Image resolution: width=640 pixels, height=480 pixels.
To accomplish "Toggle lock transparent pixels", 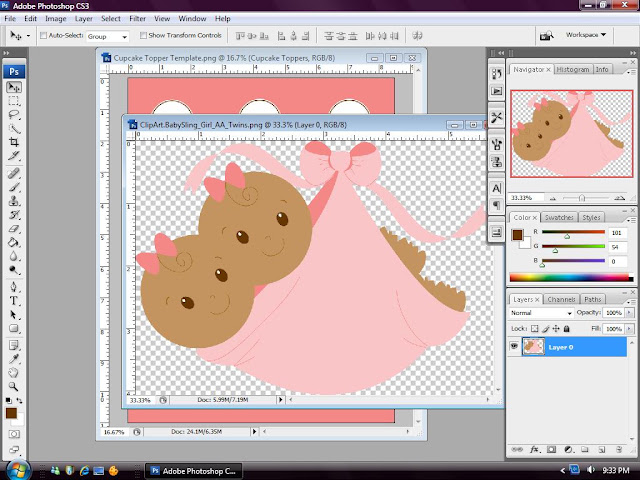I will [534, 329].
